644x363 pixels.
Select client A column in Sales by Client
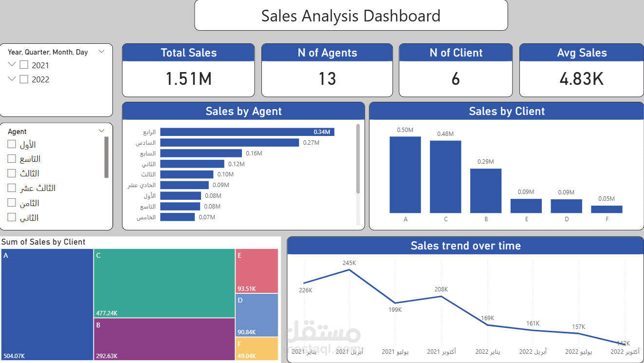(405, 175)
